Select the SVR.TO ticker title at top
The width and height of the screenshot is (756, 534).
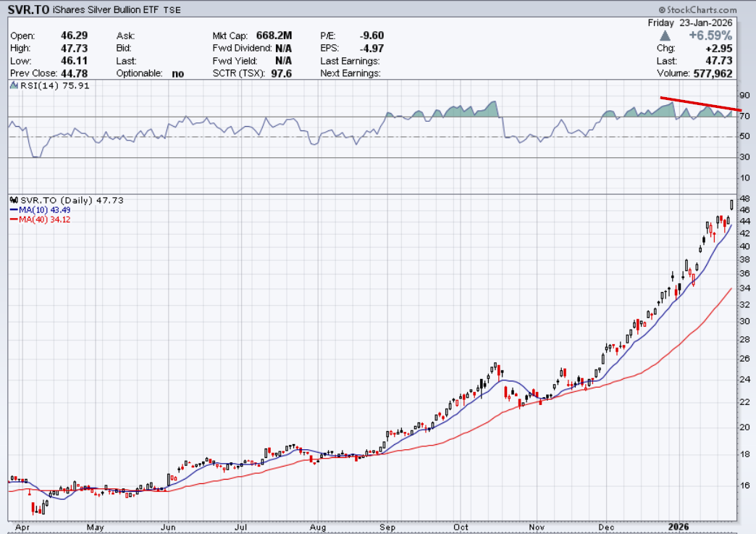(28, 9)
